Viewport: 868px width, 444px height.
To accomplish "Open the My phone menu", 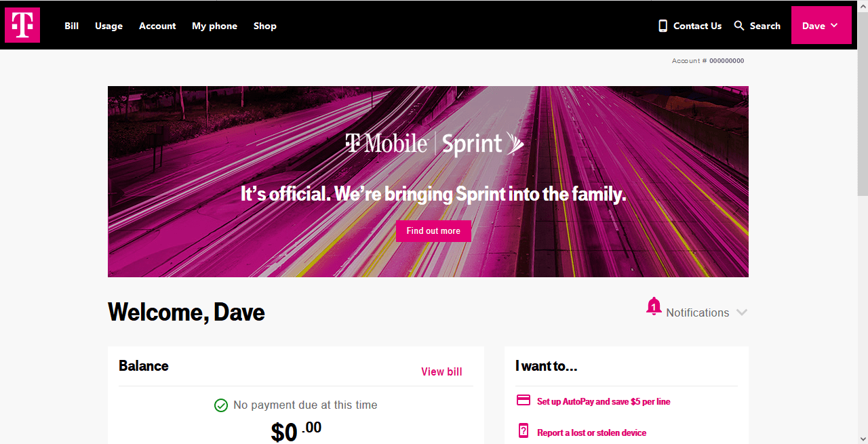I will point(214,26).
